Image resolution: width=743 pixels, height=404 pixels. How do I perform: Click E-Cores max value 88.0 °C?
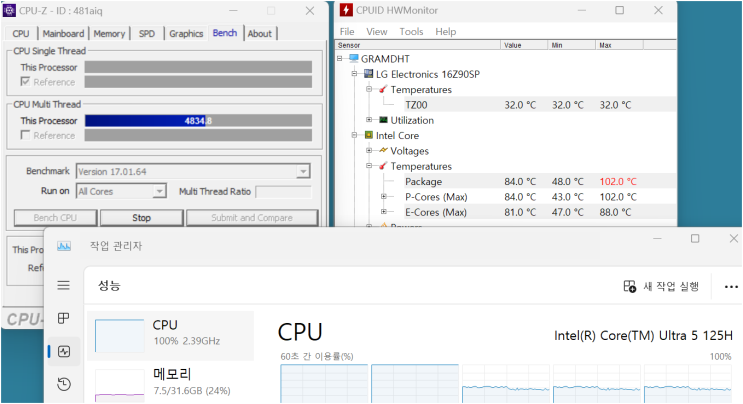click(x=615, y=212)
